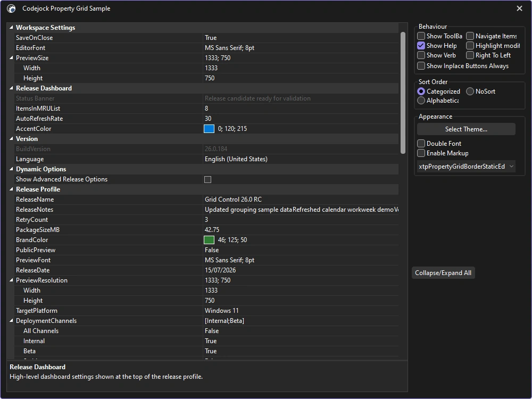Collapse the DeploymentChannels node
The height and width of the screenshot is (399, 532).
pos(11,321)
